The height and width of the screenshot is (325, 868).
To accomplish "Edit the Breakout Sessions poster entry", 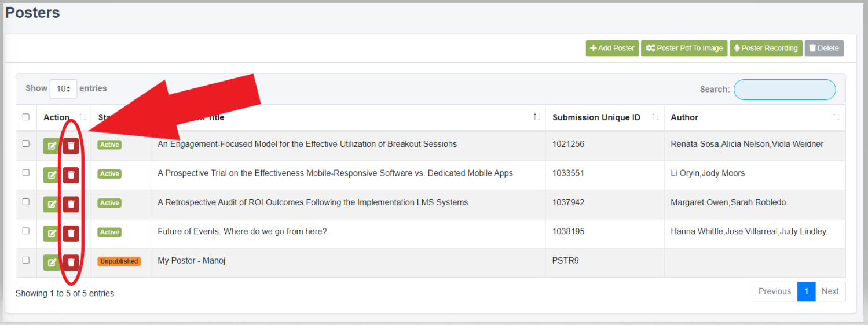I will pos(51,146).
